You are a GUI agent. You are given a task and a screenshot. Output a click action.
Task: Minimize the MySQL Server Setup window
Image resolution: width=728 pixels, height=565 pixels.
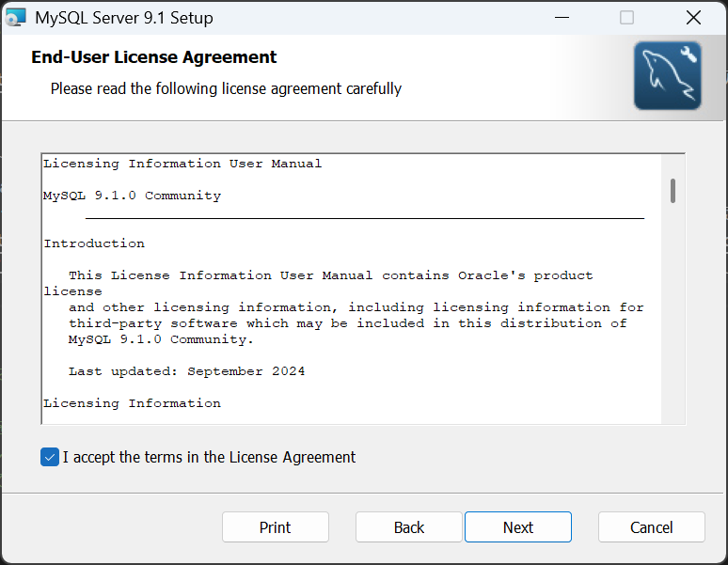(x=562, y=17)
